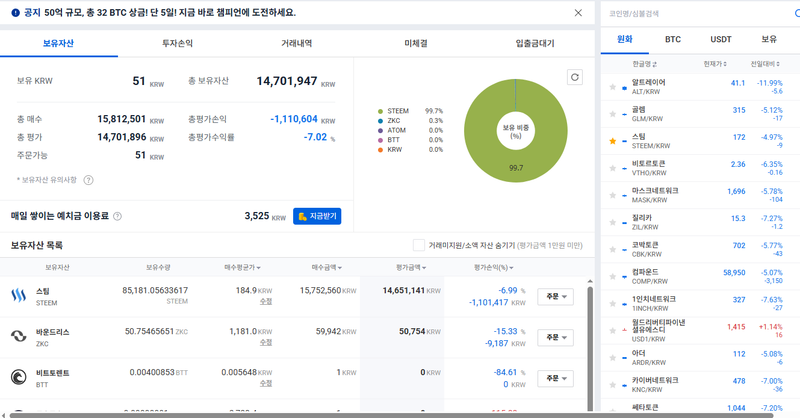The height and width of the screenshot is (418, 800).
Task: Click the 코인명/심볼검색 search field
Action: [690, 14]
